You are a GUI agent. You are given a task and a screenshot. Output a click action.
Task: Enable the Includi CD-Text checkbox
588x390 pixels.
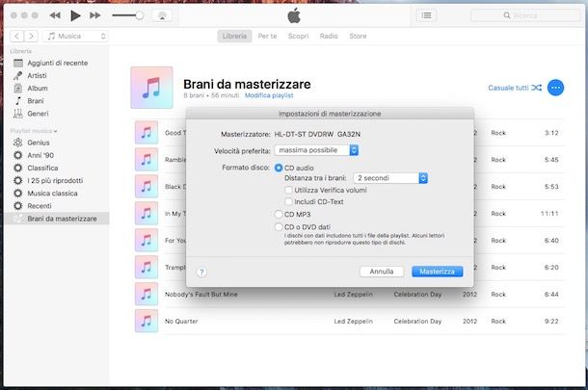(x=289, y=201)
